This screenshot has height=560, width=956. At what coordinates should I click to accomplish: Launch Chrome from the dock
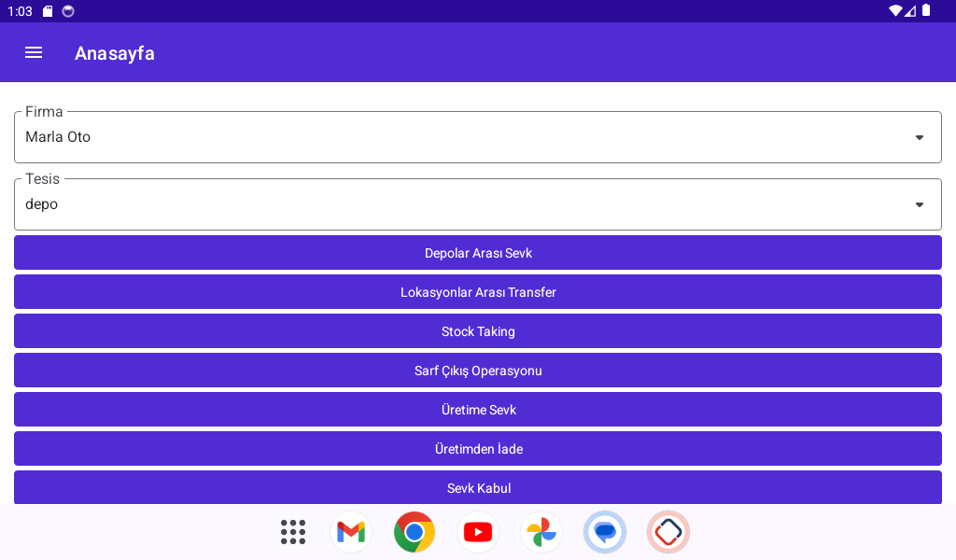[415, 532]
